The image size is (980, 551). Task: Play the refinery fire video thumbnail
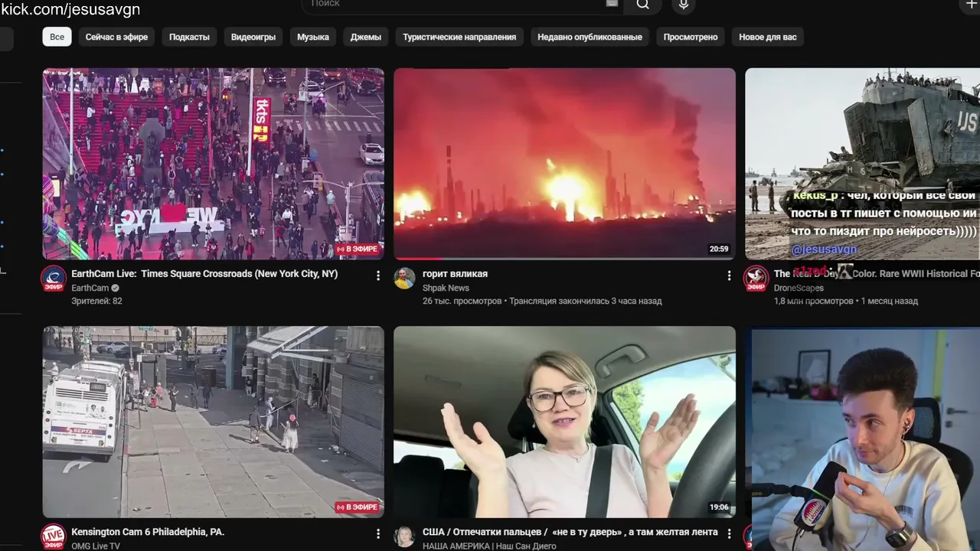coord(564,164)
